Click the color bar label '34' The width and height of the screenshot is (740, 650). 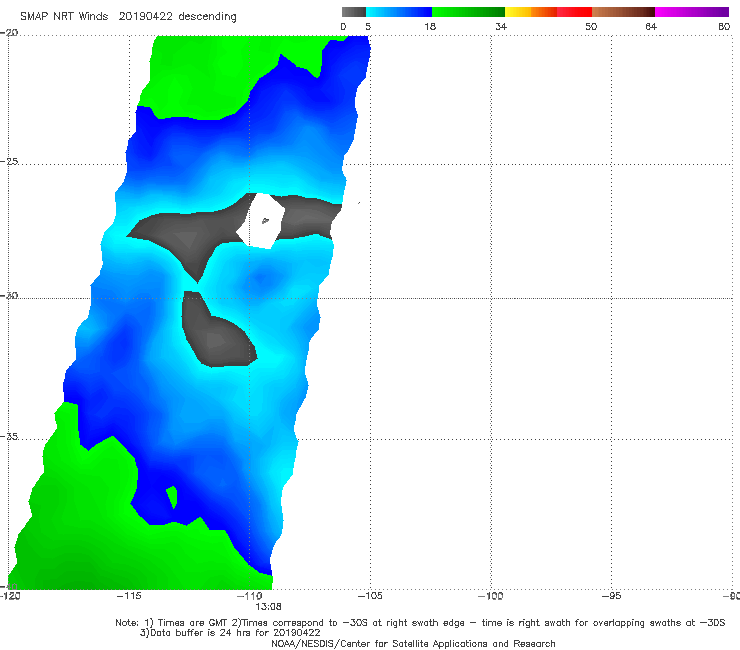coord(501,26)
